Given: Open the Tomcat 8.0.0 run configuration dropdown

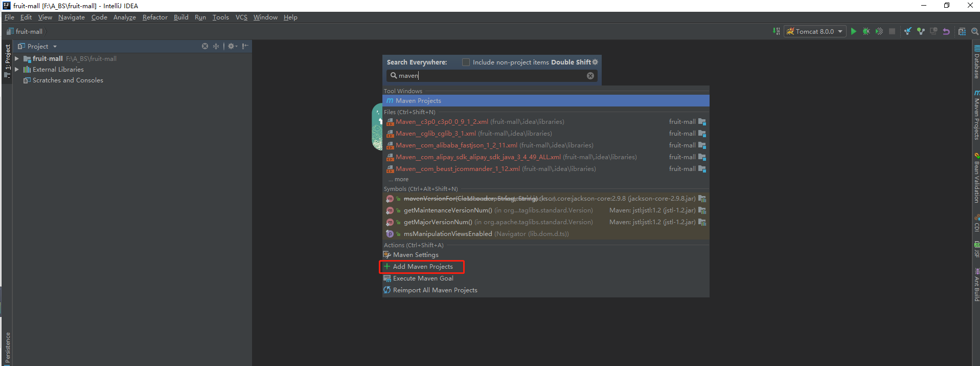Looking at the screenshot, I should click(815, 31).
